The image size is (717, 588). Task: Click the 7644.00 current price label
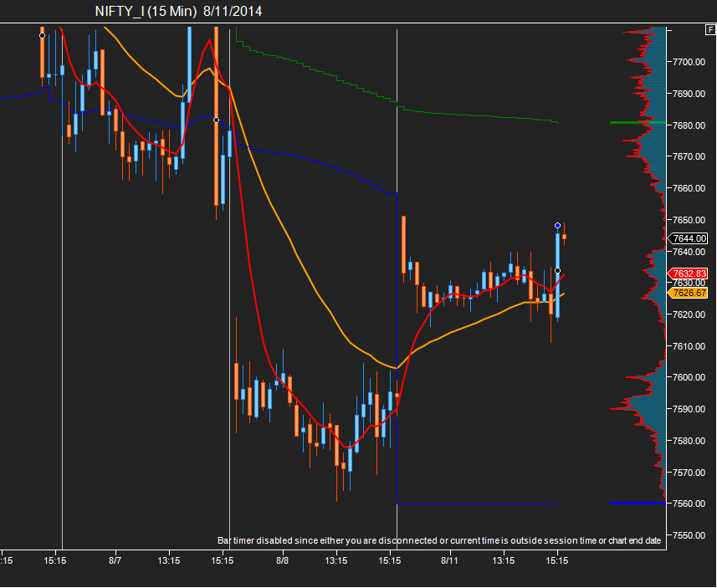[689, 238]
